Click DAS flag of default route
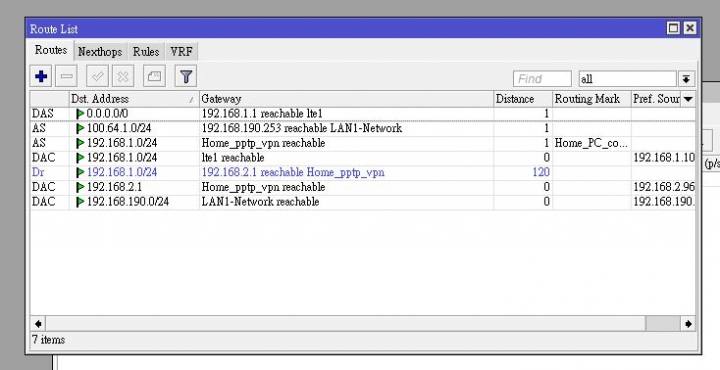This screenshot has width=720, height=370. [x=43, y=113]
